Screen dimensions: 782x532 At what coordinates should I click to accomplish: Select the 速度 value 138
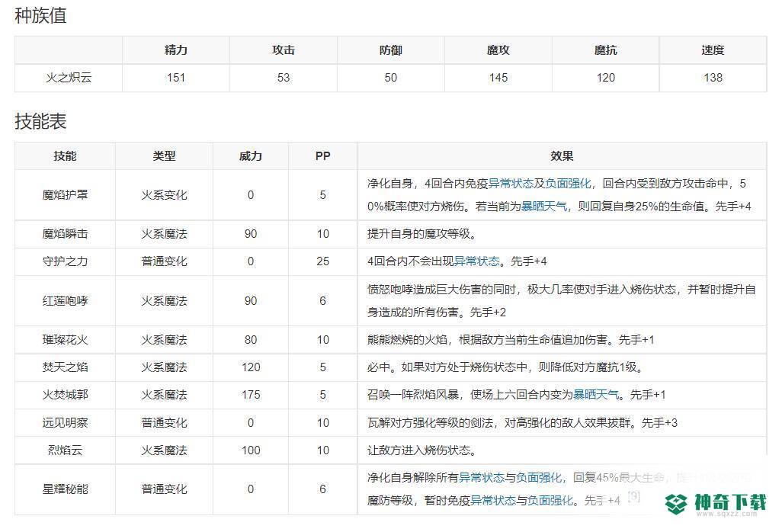pos(713,78)
